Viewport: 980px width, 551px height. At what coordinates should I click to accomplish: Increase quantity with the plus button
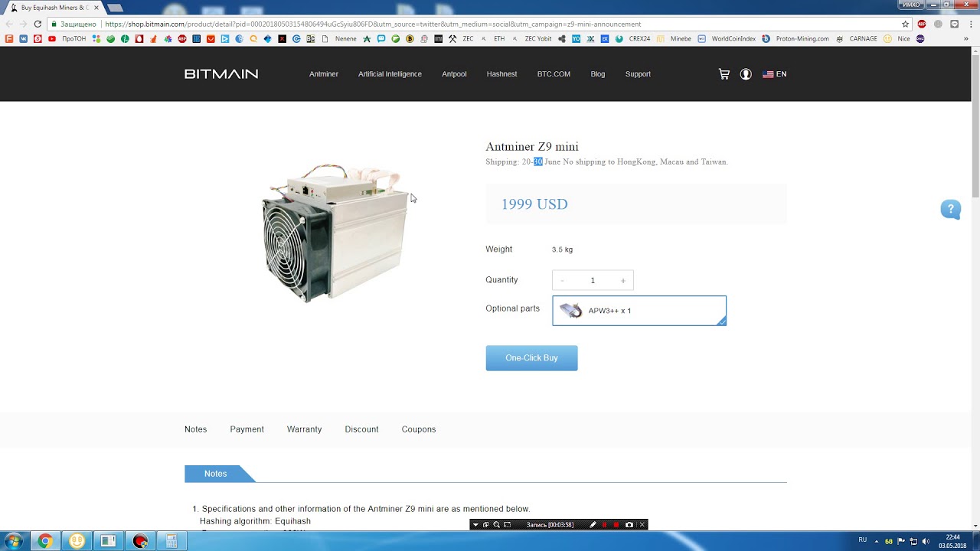(x=623, y=281)
